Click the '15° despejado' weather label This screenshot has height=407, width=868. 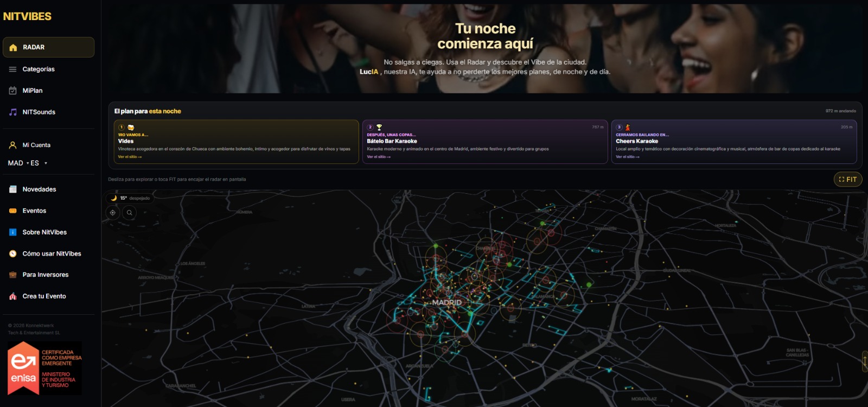[x=135, y=198]
